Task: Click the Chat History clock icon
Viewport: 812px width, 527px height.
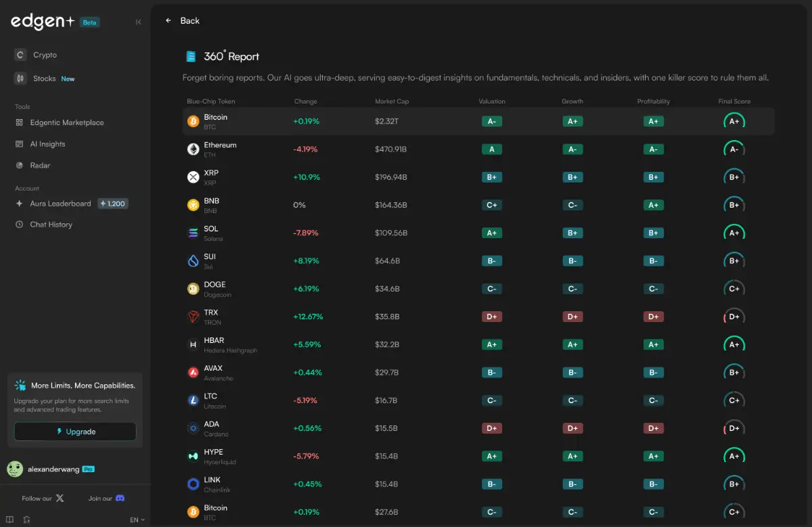Action: click(x=19, y=225)
